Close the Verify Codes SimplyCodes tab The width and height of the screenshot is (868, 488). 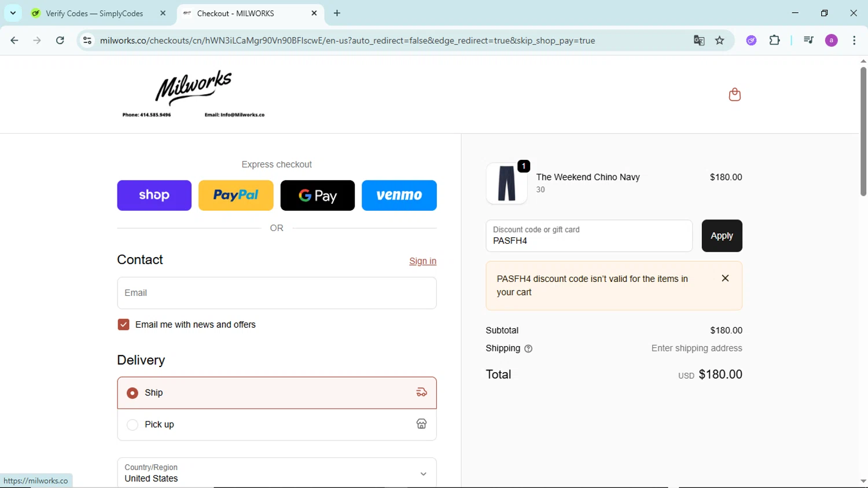(163, 13)
